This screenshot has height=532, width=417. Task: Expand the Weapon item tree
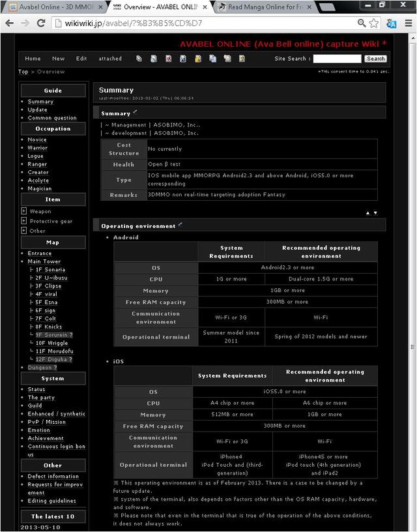point(23,211)
